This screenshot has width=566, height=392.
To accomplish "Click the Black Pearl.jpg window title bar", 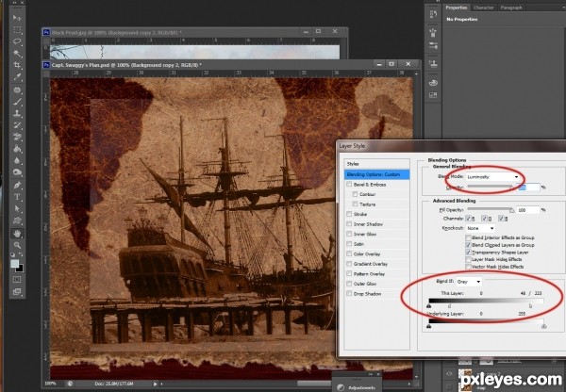I will click(x=195, y=32).
